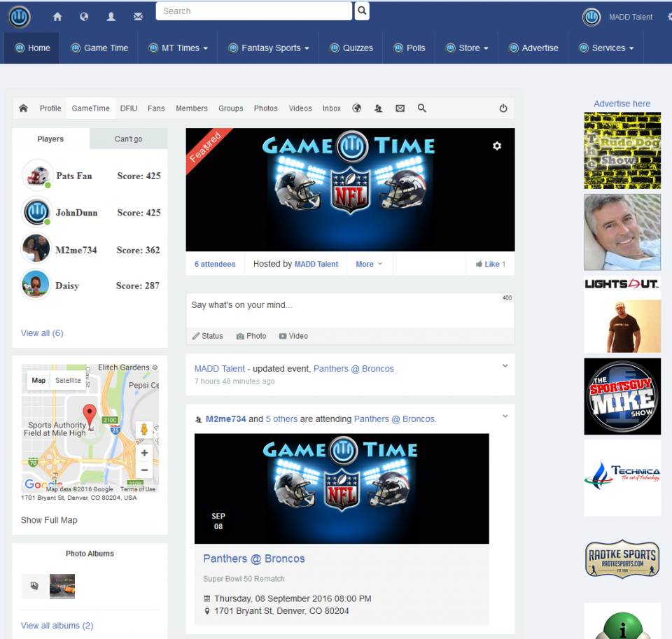
Task: Click View all (6) players link
Action: (42, 333)
